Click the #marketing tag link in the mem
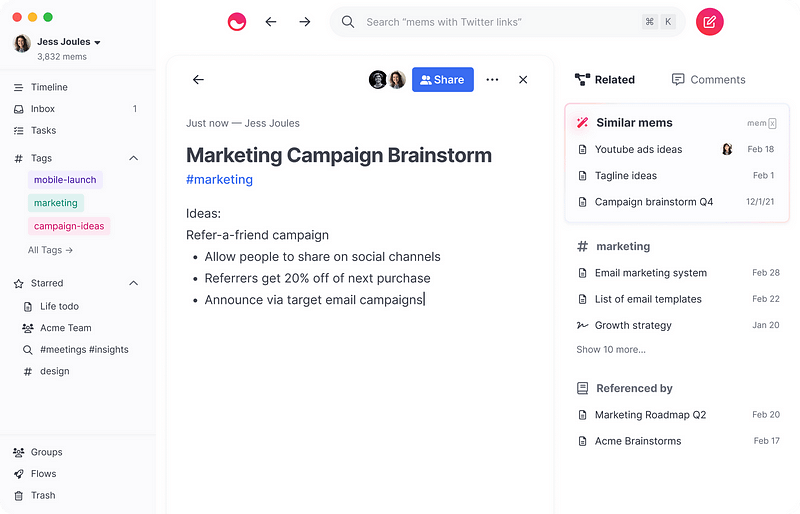800x514 pixels. (219, 180)
